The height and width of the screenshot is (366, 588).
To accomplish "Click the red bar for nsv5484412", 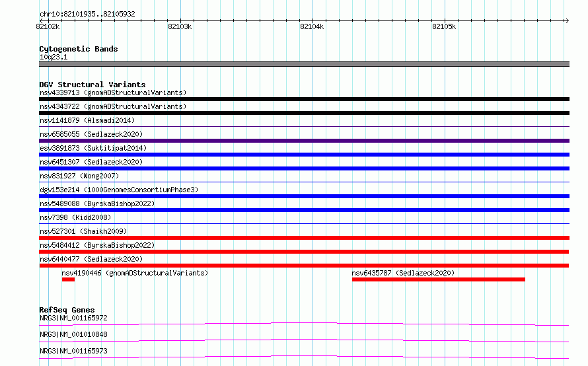I will (304, 252).
